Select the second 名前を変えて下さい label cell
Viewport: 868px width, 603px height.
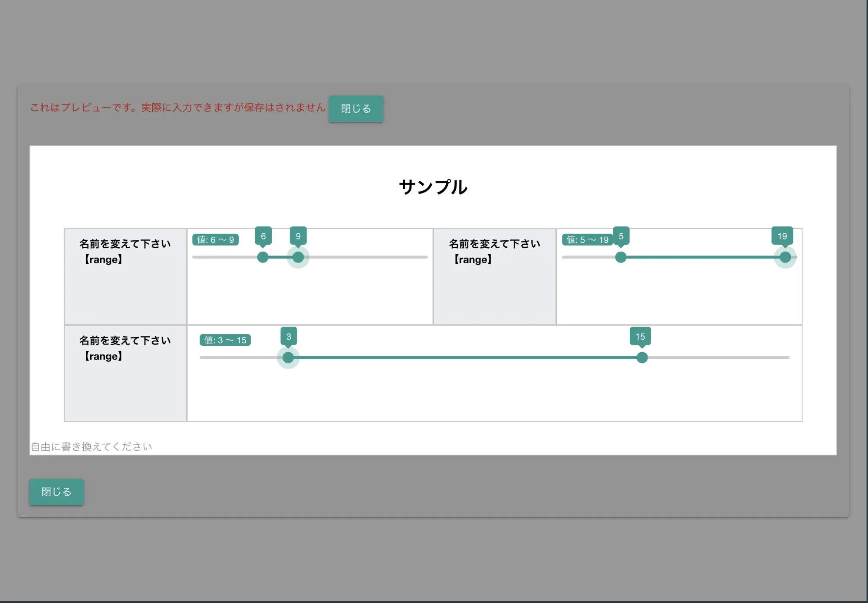pyautogui.click(x=494, y=252)
